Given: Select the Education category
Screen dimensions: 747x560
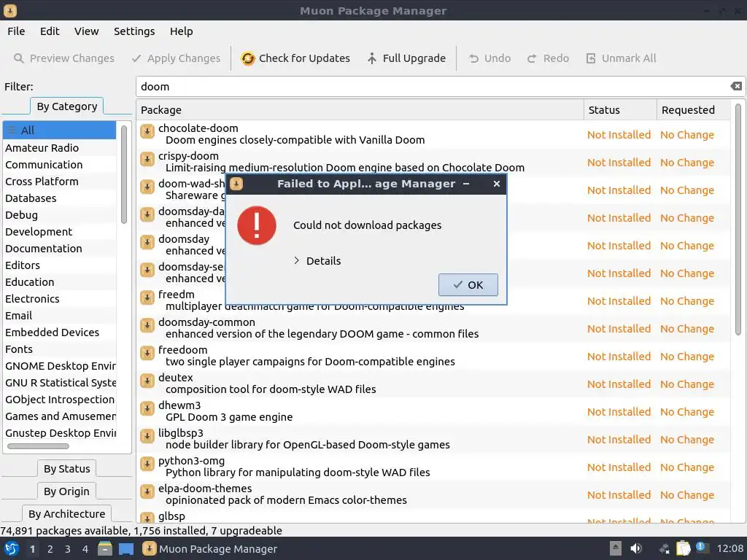Looking at the screenshot, I should (60, 282).
